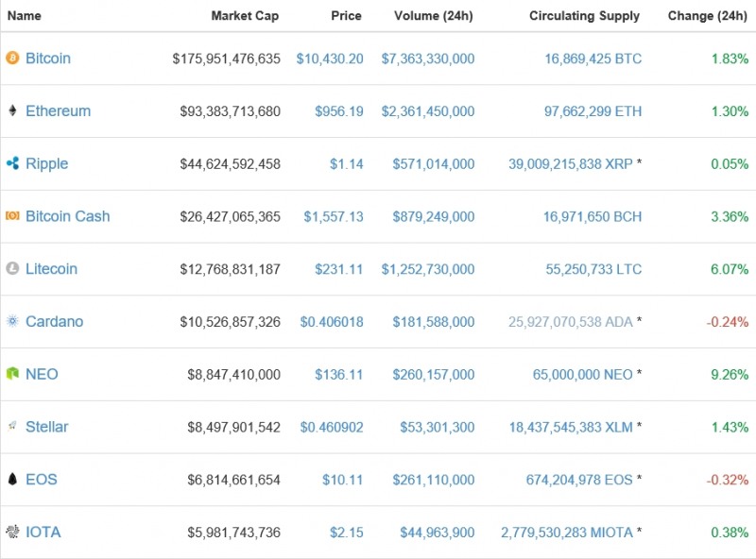The image size is (756, 559).
Task: Sort by Volume (24h) column header
Action: tap(435, 16)
